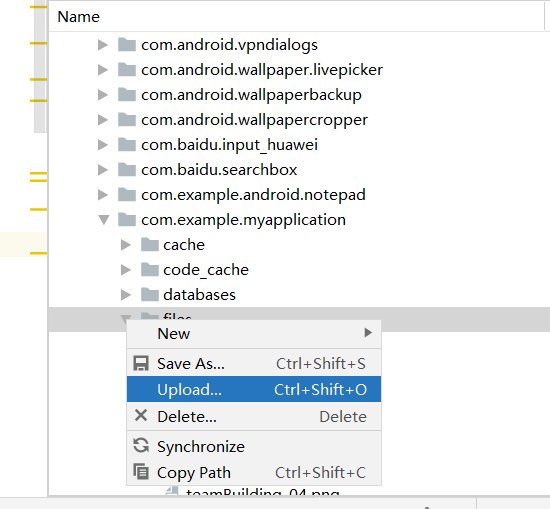
Task: Click the com.android.wallpaper.livepicker folder icon
Action: coord(127,69)
